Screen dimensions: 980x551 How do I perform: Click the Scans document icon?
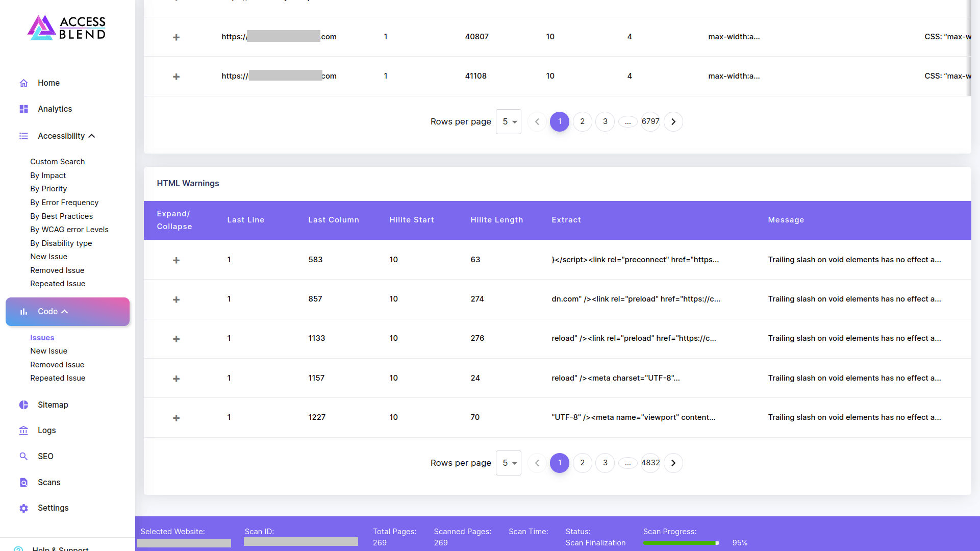click(23, 483)
